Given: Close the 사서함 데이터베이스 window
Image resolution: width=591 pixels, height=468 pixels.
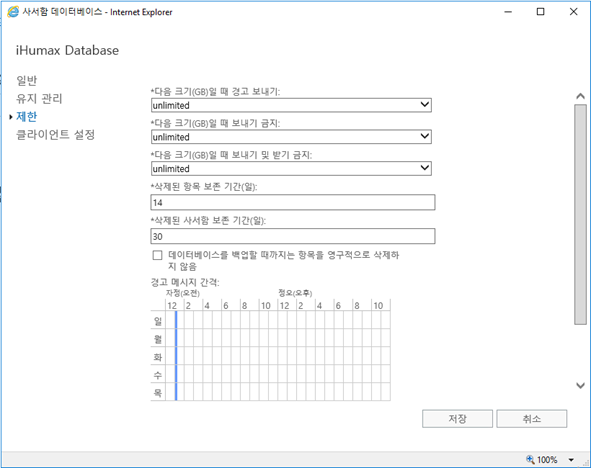Looking at the screenshot, I should click(x=573, y=12).
